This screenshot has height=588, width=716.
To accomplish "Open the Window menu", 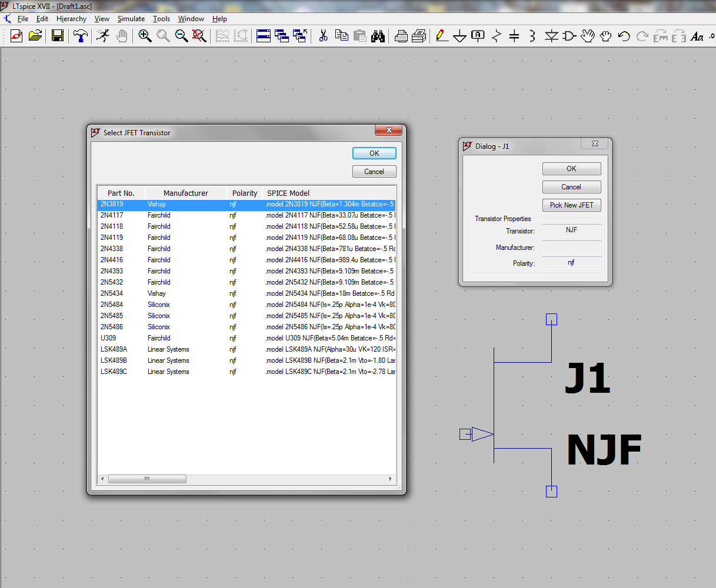I will click(x=191, y=19).
